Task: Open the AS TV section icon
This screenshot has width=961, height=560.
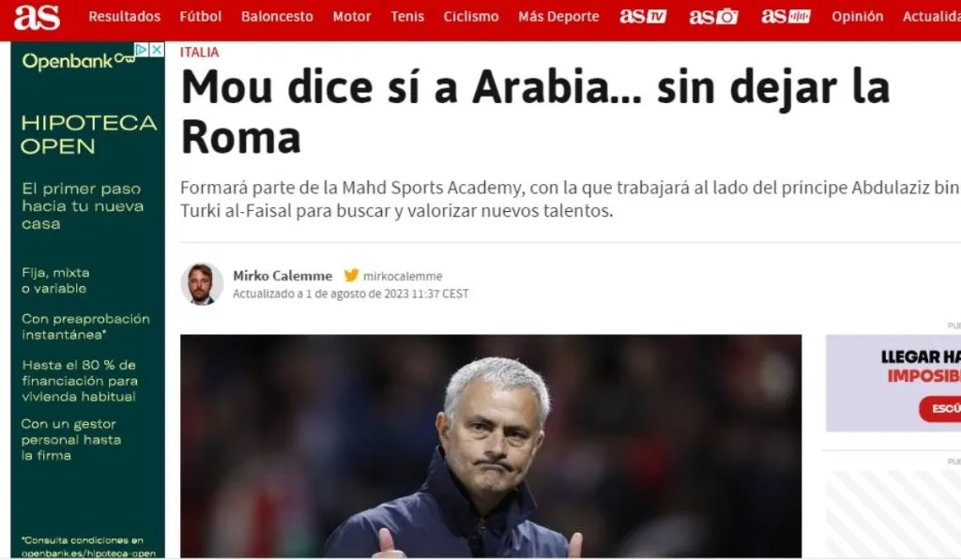Action: 643,17
